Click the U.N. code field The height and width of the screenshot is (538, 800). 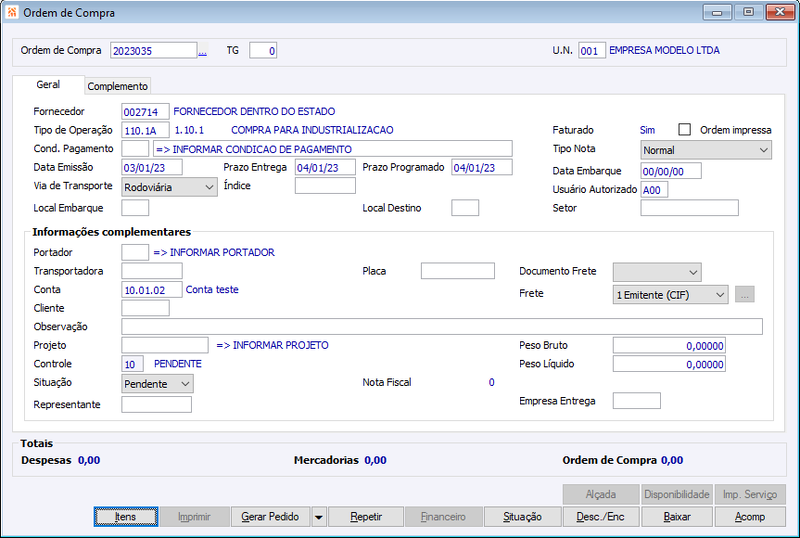[x=592, y=51]
